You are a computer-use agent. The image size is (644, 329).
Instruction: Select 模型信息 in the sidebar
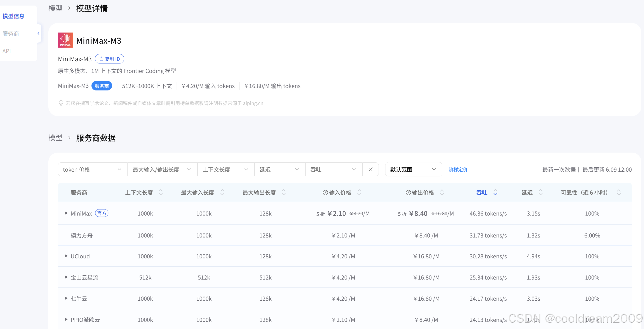(x=13, y=16)
